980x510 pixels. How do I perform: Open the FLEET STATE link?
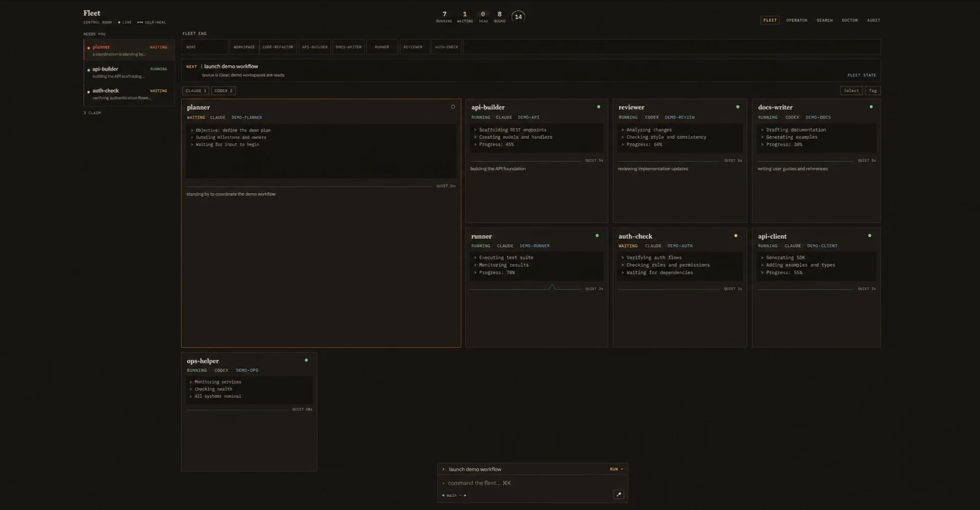point(862,75)
